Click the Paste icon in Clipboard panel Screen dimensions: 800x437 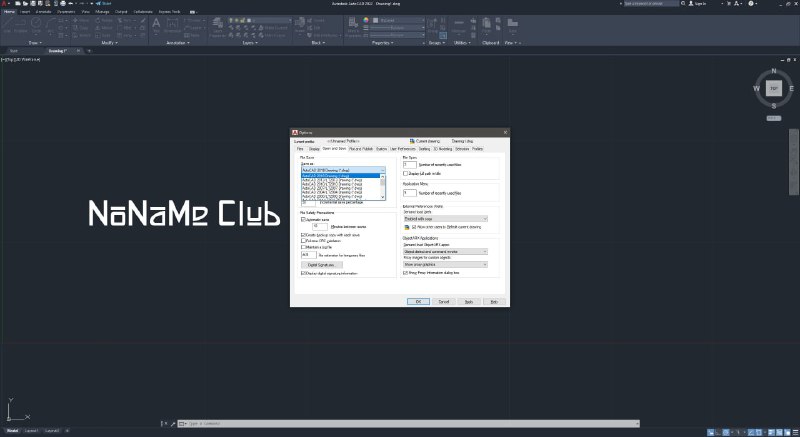tap(487, 24)
